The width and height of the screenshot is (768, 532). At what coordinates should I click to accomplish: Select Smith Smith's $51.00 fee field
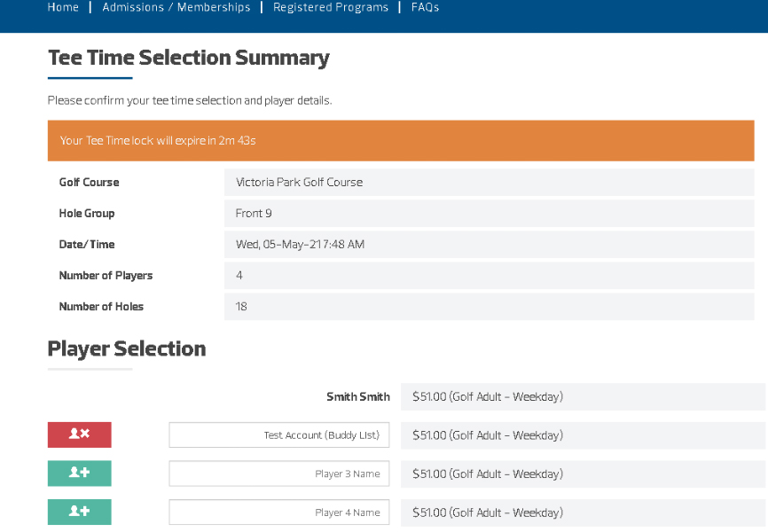[582, 397]
